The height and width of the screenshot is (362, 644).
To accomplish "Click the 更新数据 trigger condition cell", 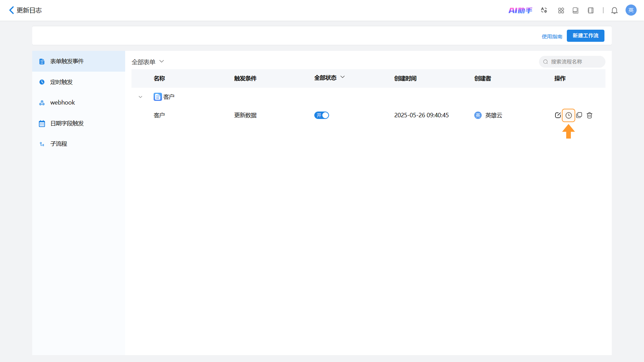I will click(x=245, y=115).
